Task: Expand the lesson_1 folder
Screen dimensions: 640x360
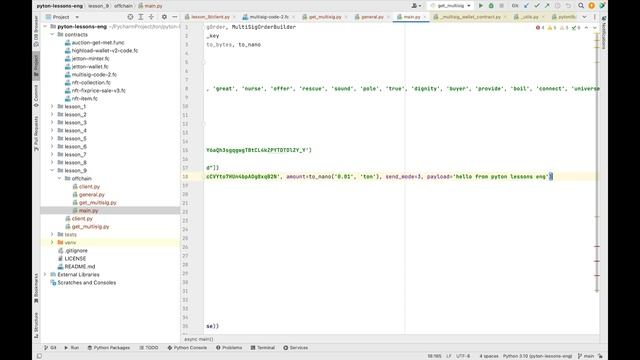Action: 52,107
